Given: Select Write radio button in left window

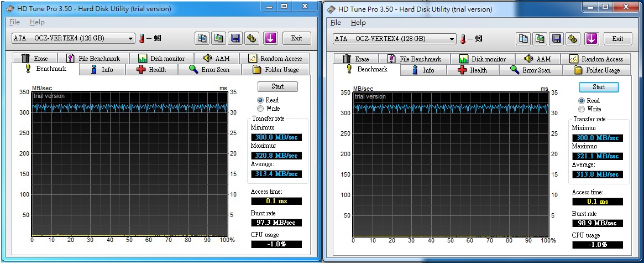Looking at the screenshot, I should coord(260,109).
